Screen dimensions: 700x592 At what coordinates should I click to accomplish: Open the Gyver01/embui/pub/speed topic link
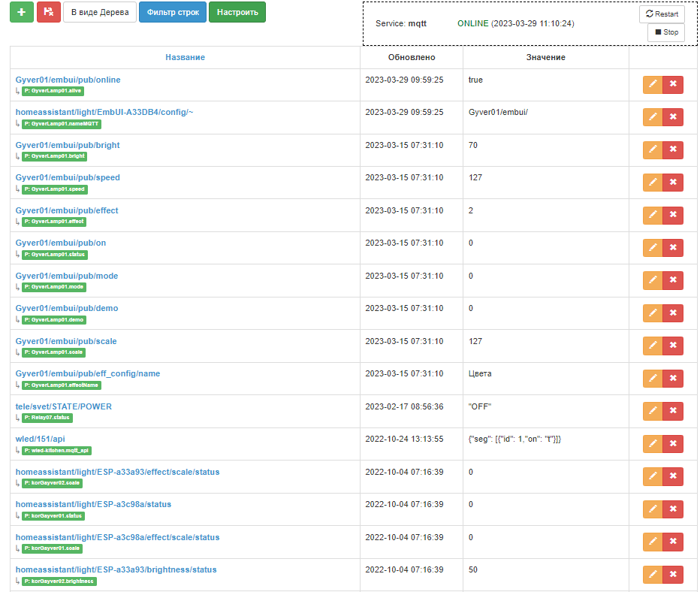point(68,178)
